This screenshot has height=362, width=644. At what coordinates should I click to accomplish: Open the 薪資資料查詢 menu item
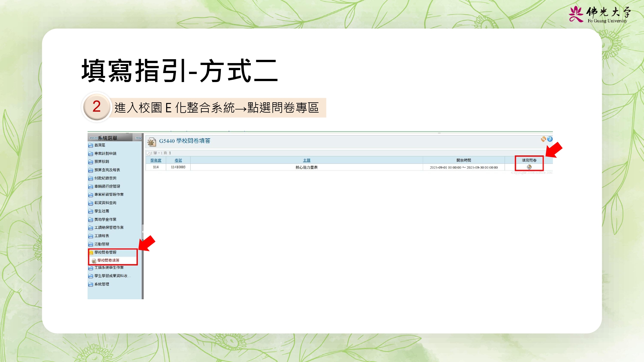(105, 203)
